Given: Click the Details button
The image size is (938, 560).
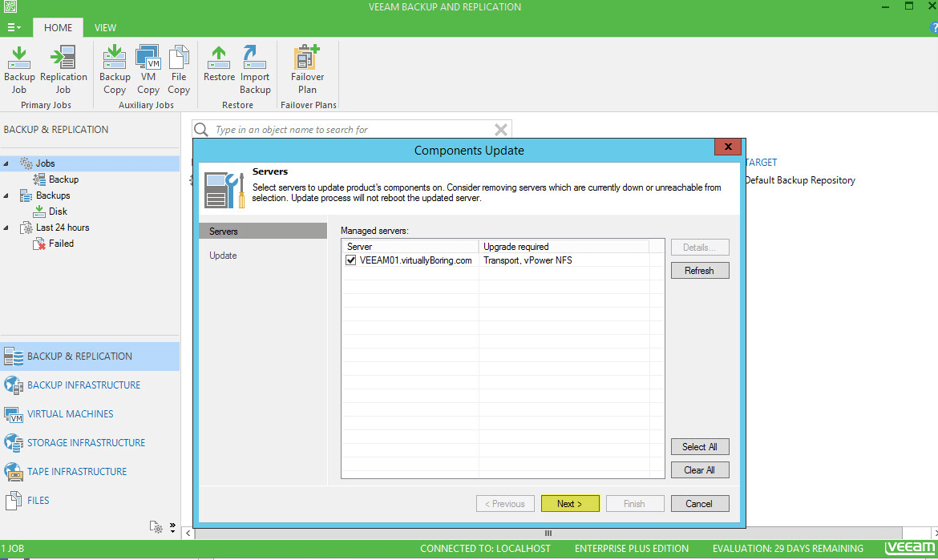Looking at the screenshot, I should (x=700, y=248).
